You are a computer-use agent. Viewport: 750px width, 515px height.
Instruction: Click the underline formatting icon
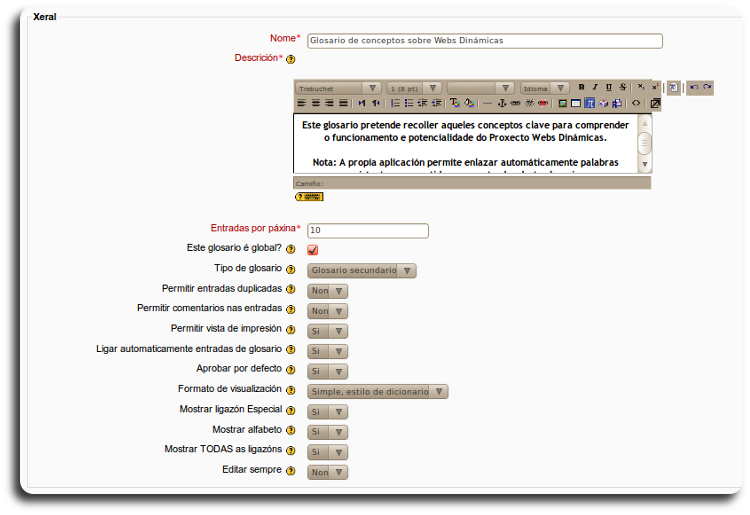[x=609, y=88]
